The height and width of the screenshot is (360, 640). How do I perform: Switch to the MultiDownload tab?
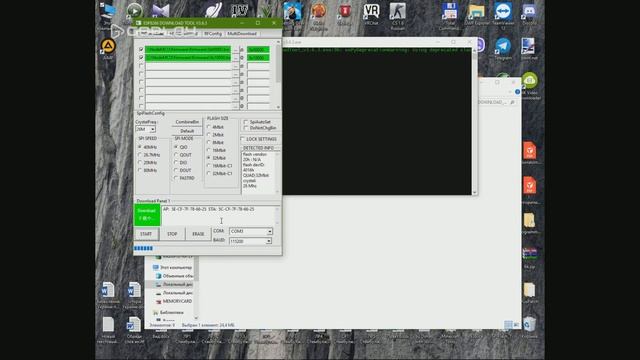coord(242,33)
